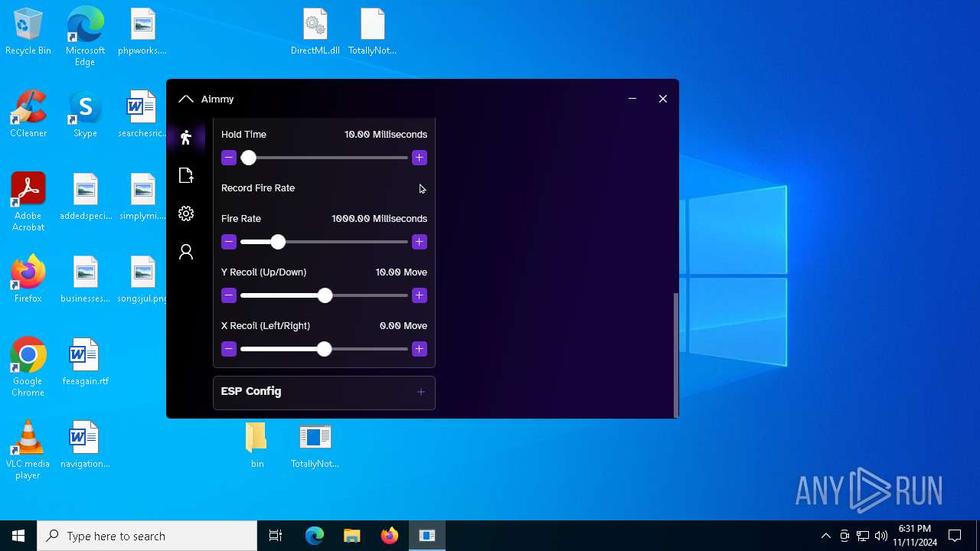Click the Y Recoil slider handle

325,295
